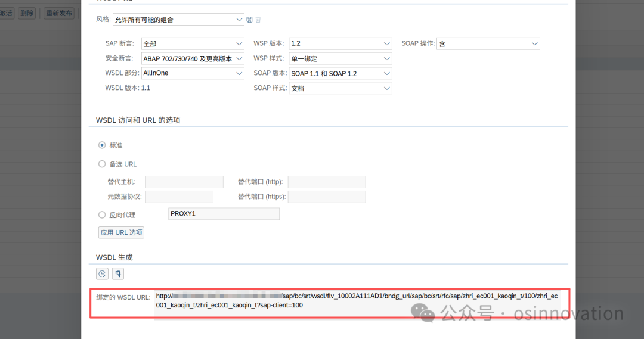The width and height of the screenshot is (644, 339).
Task: Open the SAP 断言 dropdown
Action: click(193, 43)
